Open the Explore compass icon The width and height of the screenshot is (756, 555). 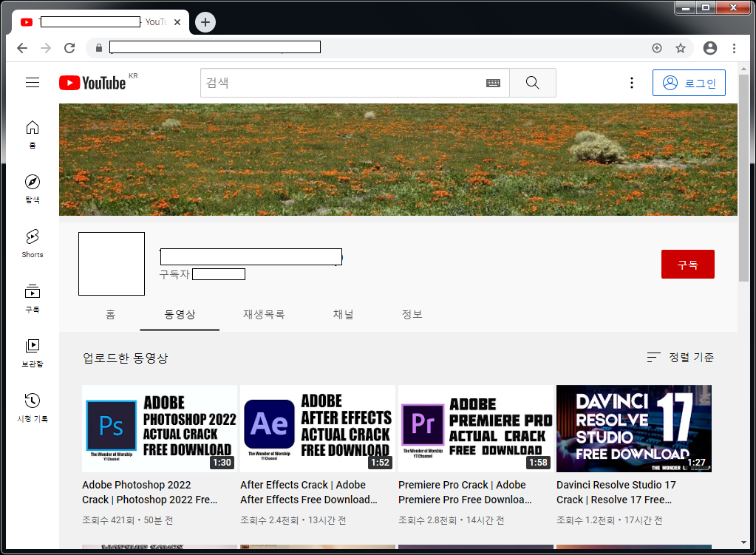pos(33,188)
